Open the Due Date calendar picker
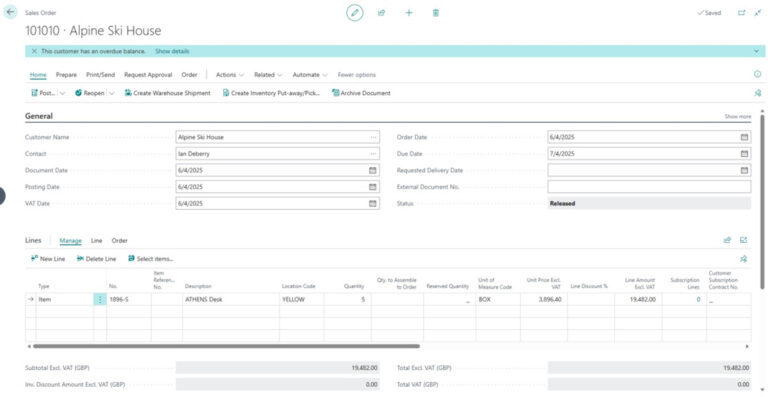 click(x=744, y=154)
